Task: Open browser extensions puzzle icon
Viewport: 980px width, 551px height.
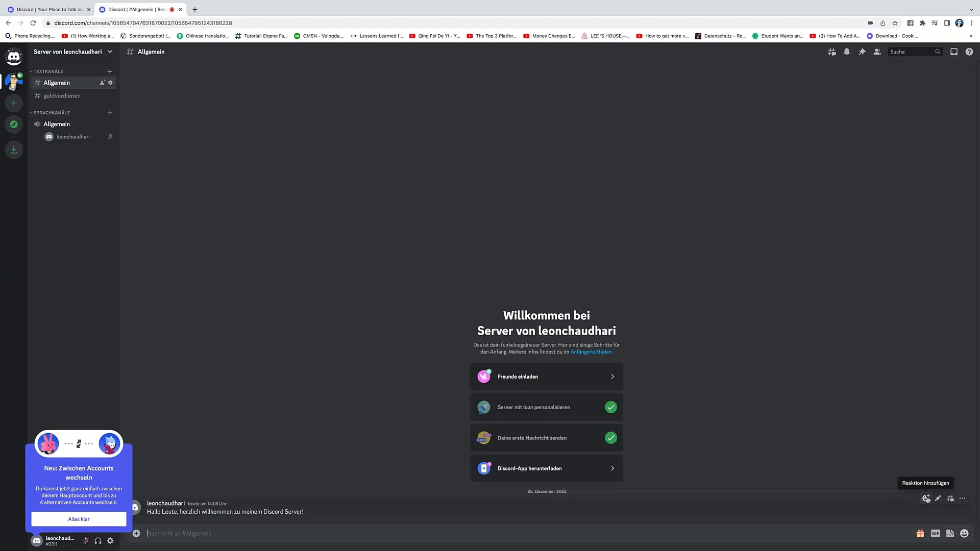Action: pos(922,23)
